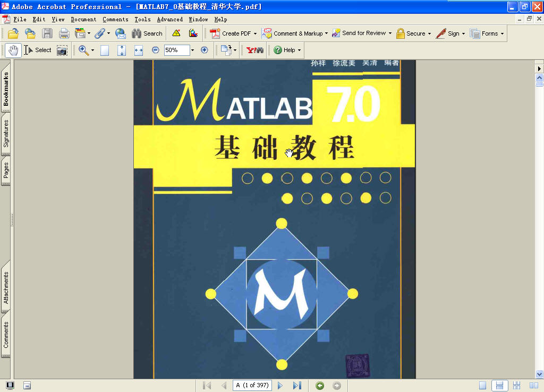Screen dimensions: 544x392
Task: Click the Yahoo search toolbar icon
Action: [x=255, y=50]
